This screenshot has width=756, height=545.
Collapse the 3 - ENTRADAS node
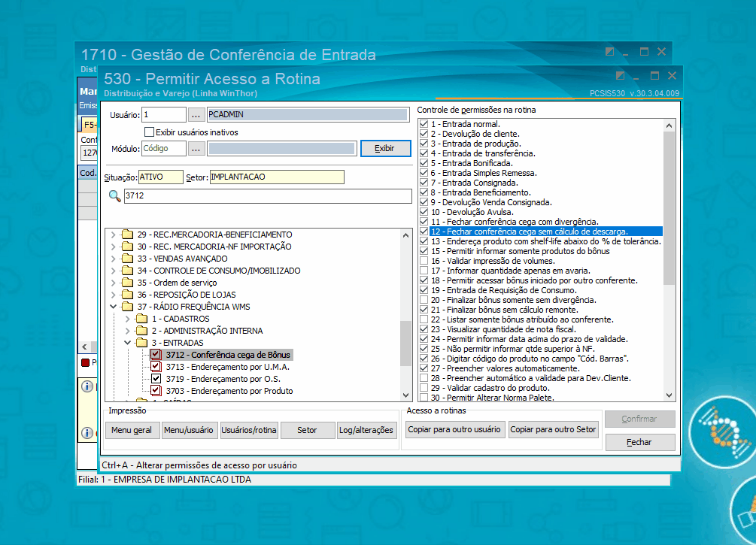click(x=128, y=343)
